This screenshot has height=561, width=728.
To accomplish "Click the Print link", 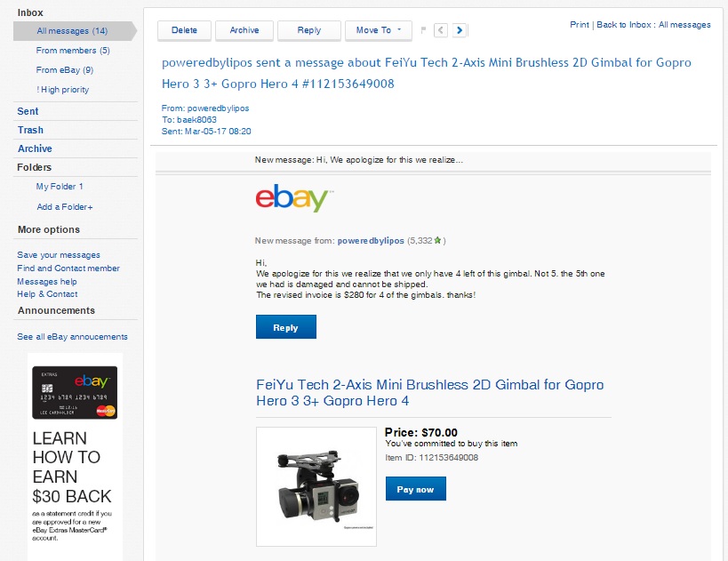I will coord(580,24).
